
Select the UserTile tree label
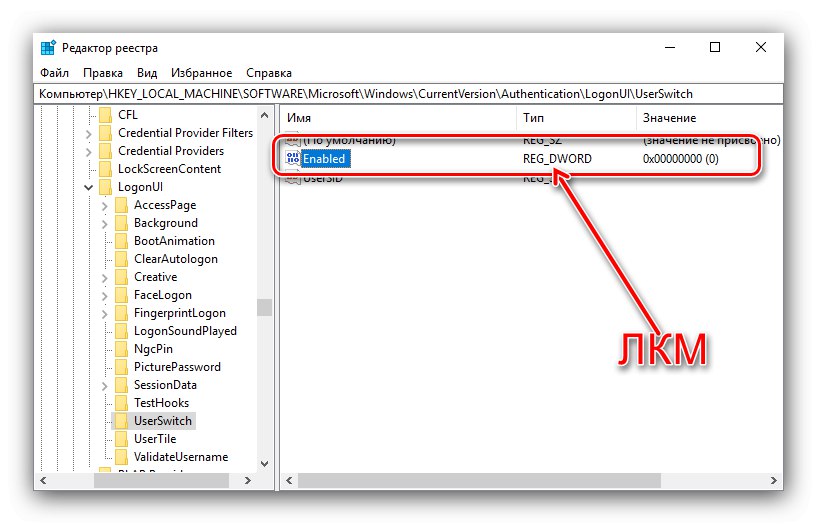pyautogui.click(x=155, y=439)
